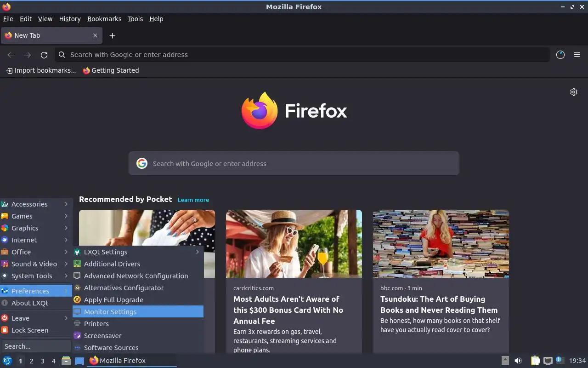The height and width of the screenshot is (368, 588).
Task: Click Lock Screen in the menu
Action: (x=36, y=330)
